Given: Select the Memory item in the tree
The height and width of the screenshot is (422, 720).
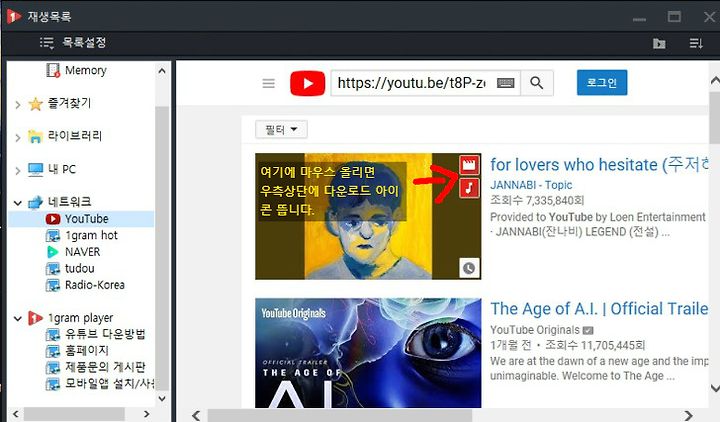Looking at the screenshot, I should coord(85,70).
